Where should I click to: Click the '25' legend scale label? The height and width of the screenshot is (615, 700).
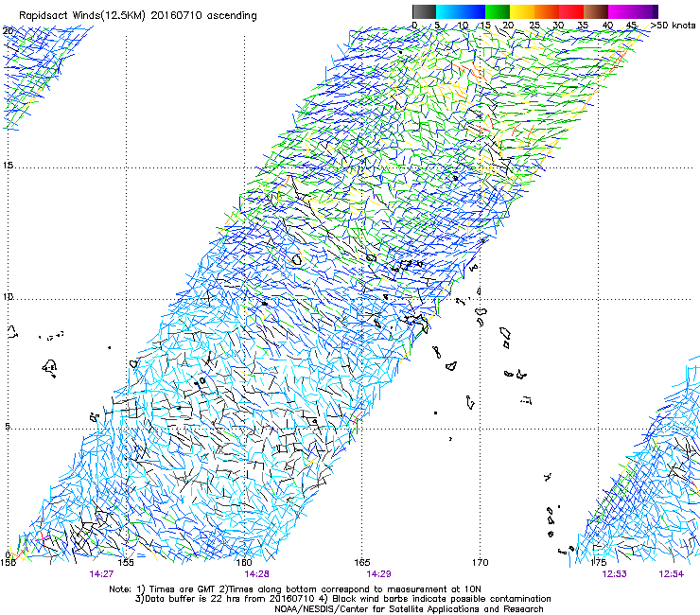click(x=534, y=25)
